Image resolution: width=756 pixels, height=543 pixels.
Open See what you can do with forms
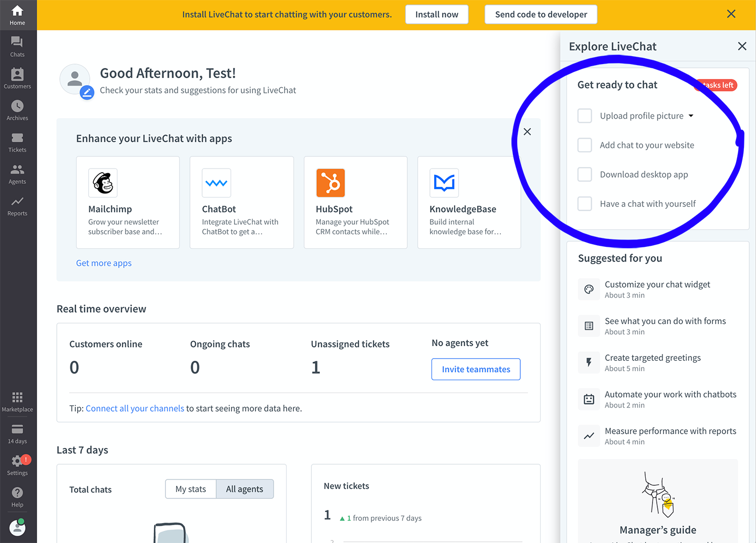tap(657, 326)
